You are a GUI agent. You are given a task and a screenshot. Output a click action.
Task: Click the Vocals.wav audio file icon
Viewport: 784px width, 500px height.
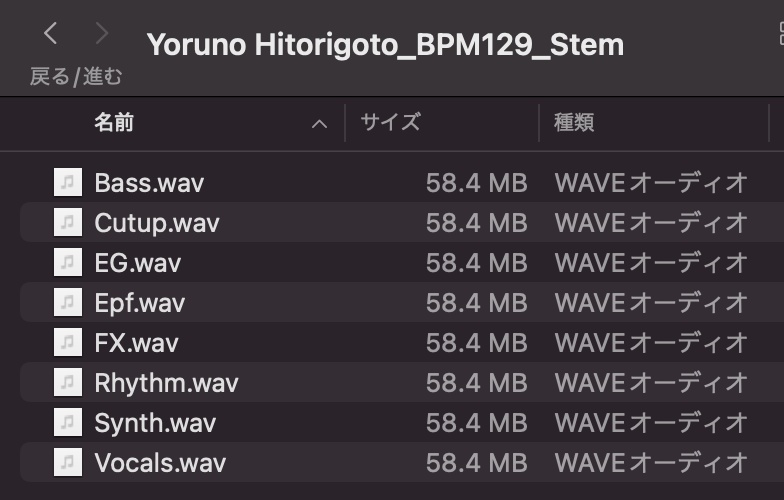tap(68, 462)
